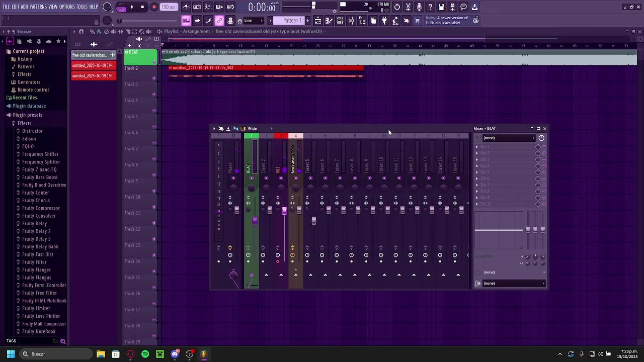Screen dimensions: 644x362
Task: Click the Insert 5 volume fader
Action: click(x=314, y=220)
